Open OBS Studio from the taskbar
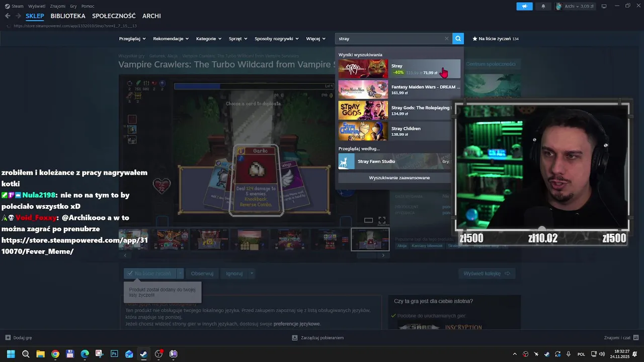This screenshot has height=362, width=644. 158,354
